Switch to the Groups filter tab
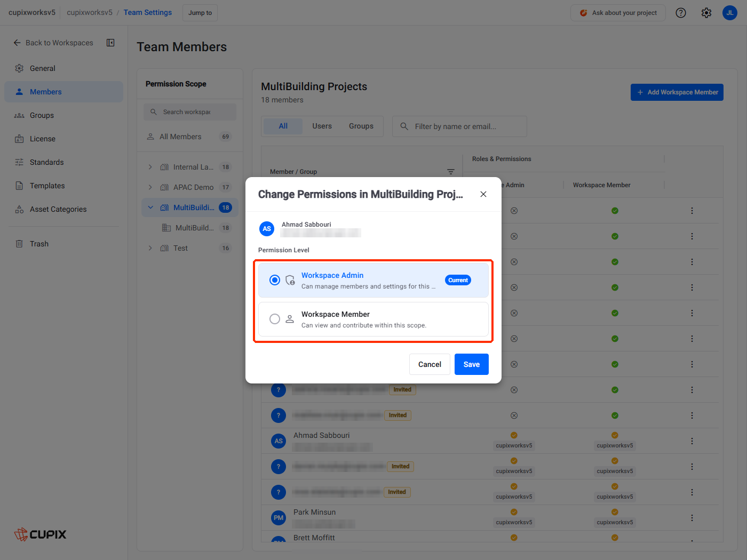 tap(361, 126)
